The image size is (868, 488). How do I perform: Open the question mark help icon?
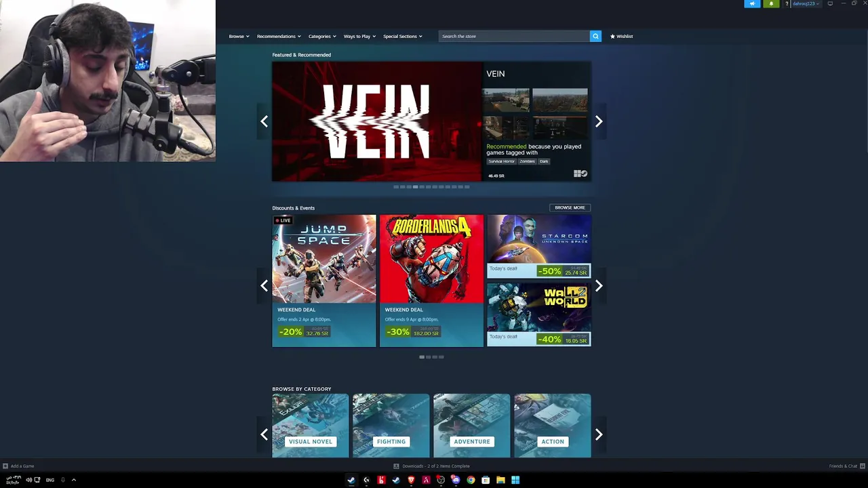tap(787, 4)
